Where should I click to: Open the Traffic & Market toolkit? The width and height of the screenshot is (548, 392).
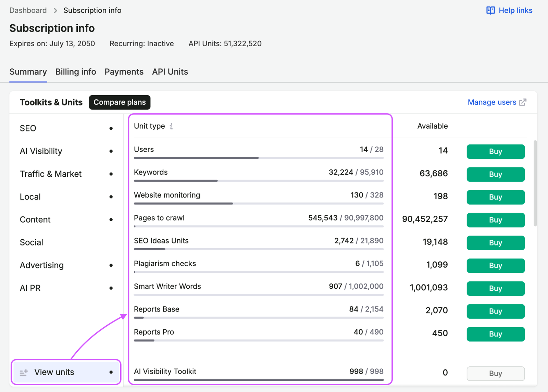pyautogui.click(x=66, y=174)
